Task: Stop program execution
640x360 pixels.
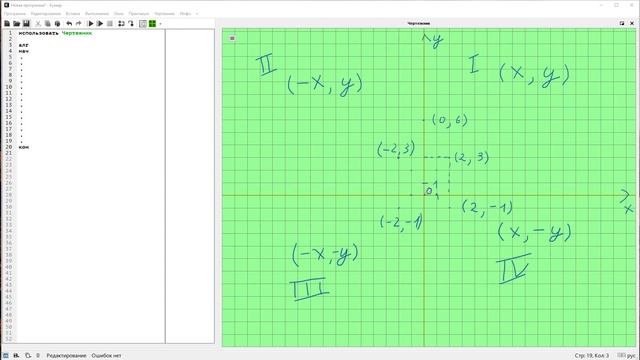Action: 110,24
